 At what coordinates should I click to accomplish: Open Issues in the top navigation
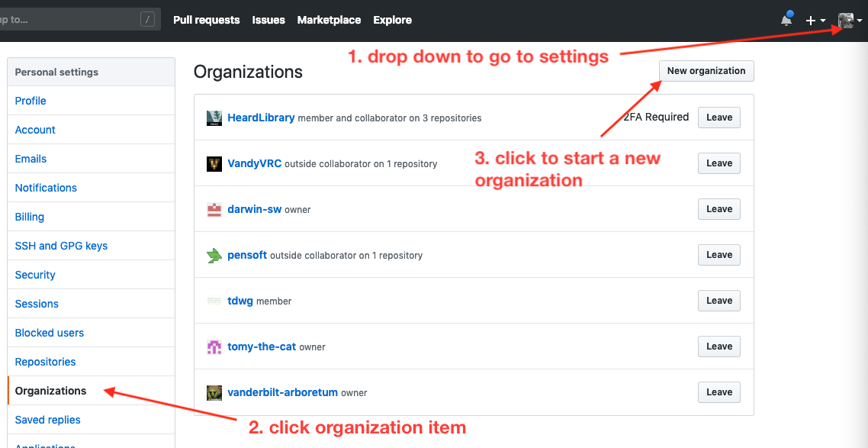(268, 20)
